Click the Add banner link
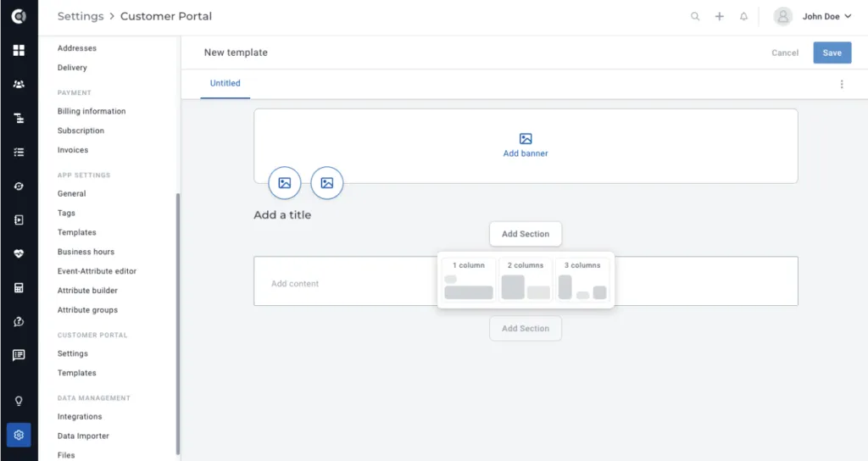Screen dimensions: 868x461 click(526, 153)
